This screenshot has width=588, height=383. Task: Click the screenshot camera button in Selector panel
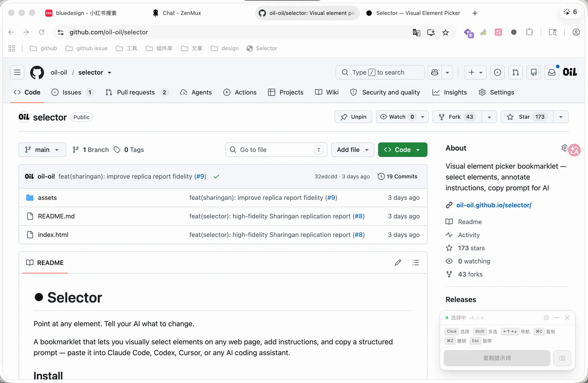point(562,358)
